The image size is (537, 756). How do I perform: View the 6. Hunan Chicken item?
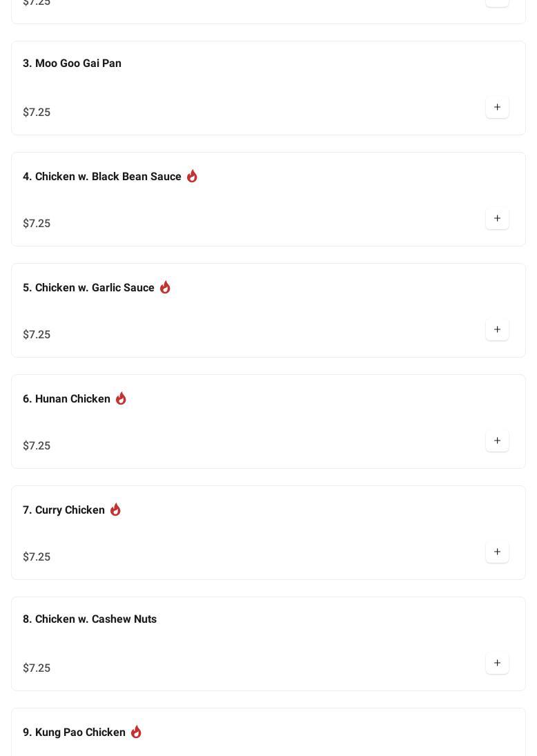point(66,399)
